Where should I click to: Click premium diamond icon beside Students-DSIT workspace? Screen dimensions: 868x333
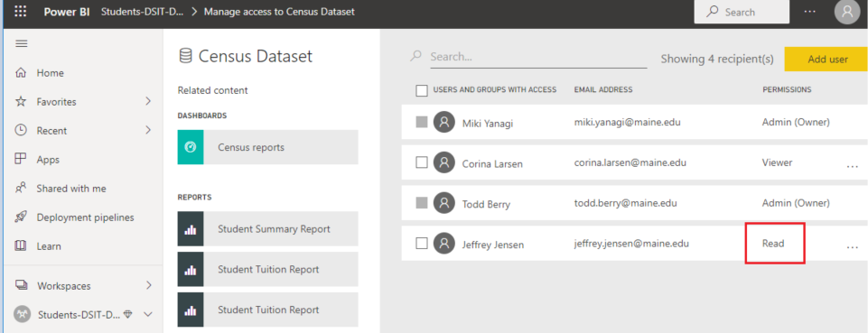[128, 314]
